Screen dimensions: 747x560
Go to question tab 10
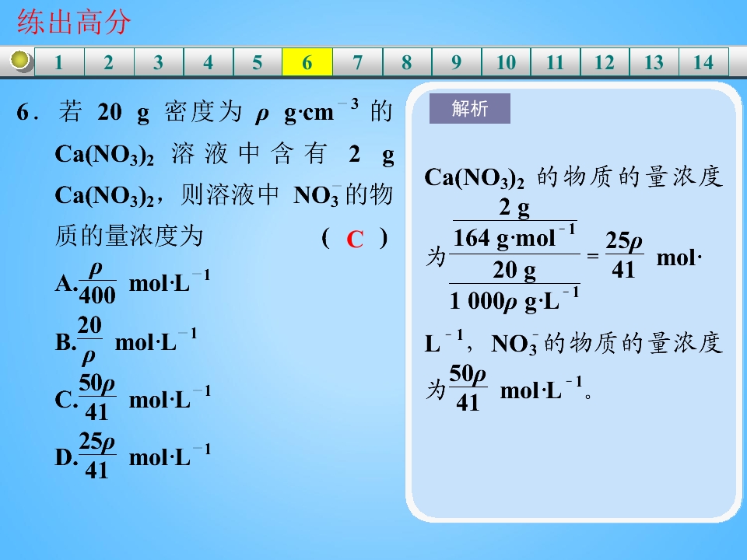click(506, 62)
